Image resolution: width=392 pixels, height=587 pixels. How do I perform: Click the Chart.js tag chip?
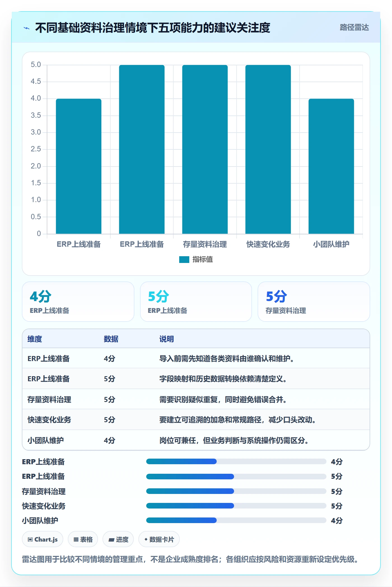pyautogui.click(x=43, y=539)
